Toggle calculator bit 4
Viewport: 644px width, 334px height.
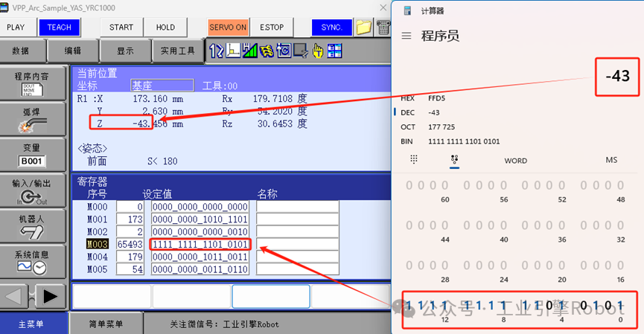pos(561,305)
